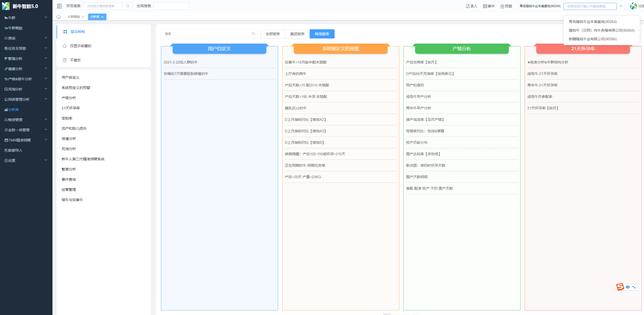Open 数据导入 in the sidebar

point(26,150)
